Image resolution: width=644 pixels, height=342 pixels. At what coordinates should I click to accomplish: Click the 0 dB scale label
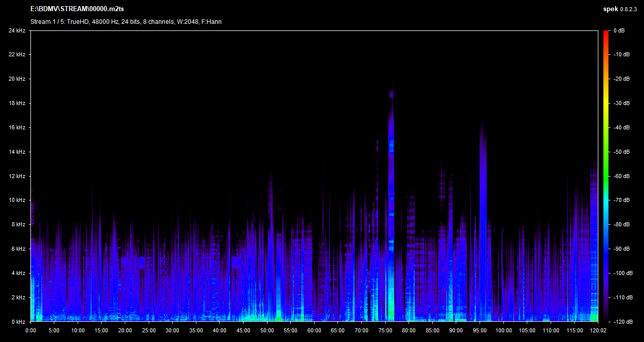619,31
